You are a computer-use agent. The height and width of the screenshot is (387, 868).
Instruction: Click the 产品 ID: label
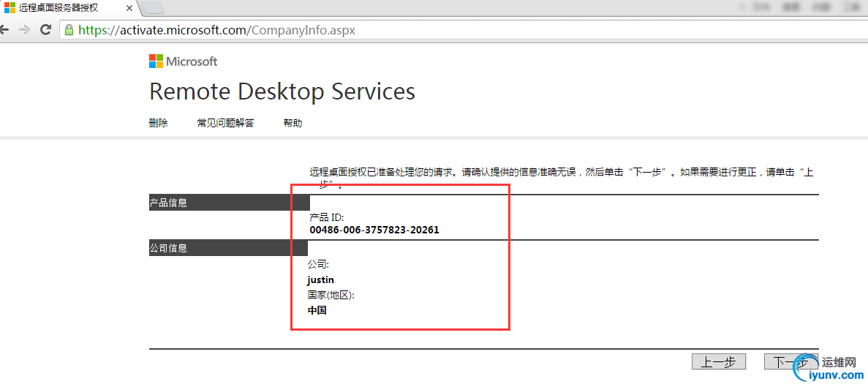(x=327, y=217)
